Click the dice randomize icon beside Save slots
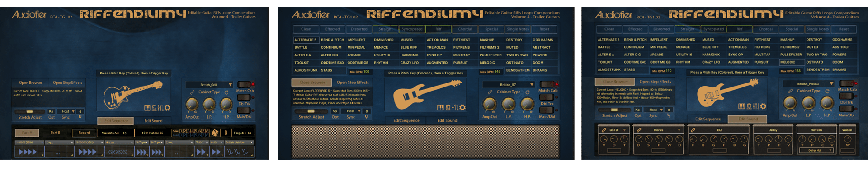Screen dimensions: 868x170 (215, 133)
